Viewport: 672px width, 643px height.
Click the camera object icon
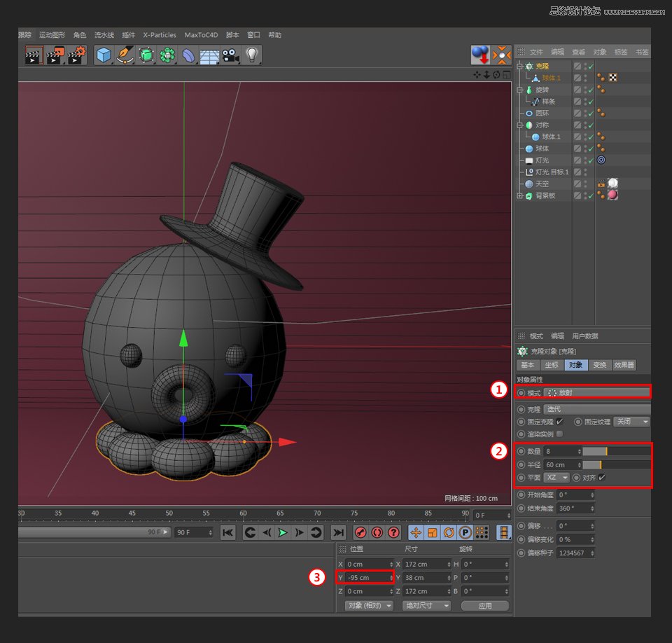point(230,55)
